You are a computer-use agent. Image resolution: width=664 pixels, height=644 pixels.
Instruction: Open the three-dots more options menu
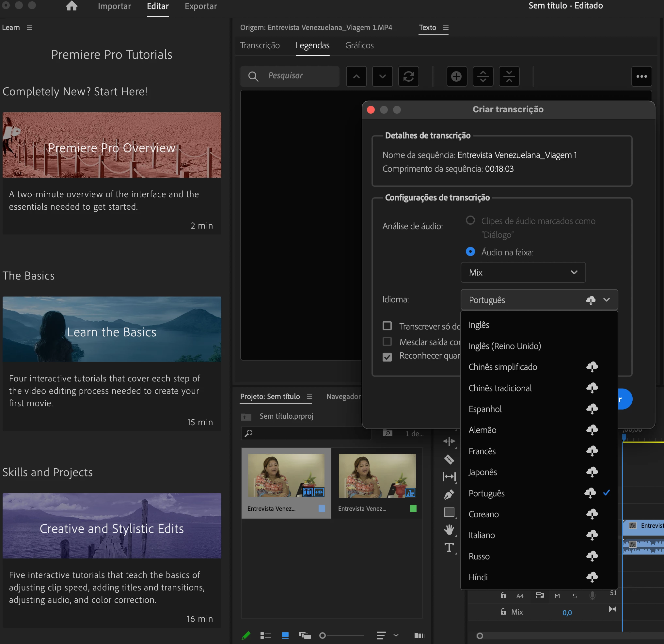[641, 76]
